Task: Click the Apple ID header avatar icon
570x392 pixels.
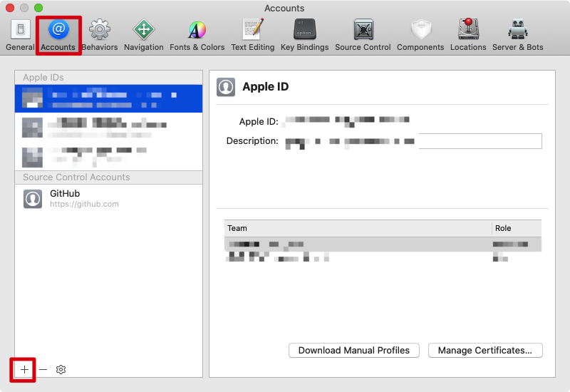Action: tap(226, 87)
